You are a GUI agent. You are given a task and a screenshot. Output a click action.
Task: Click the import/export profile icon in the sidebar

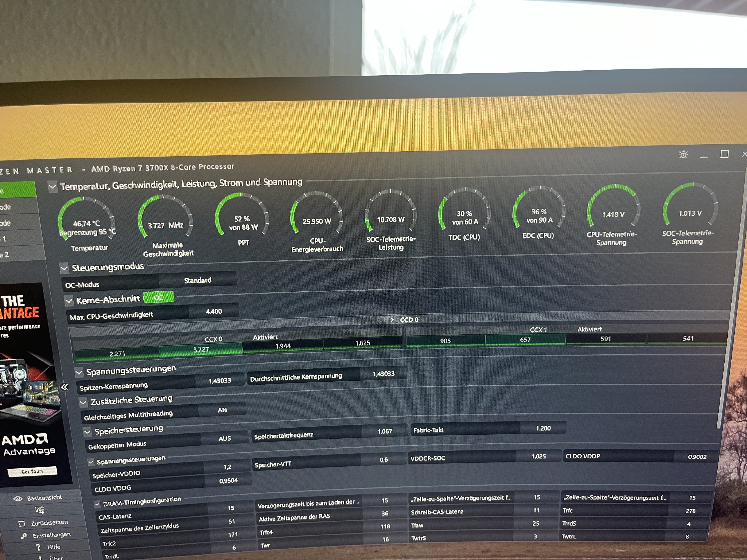coord(39,510)
